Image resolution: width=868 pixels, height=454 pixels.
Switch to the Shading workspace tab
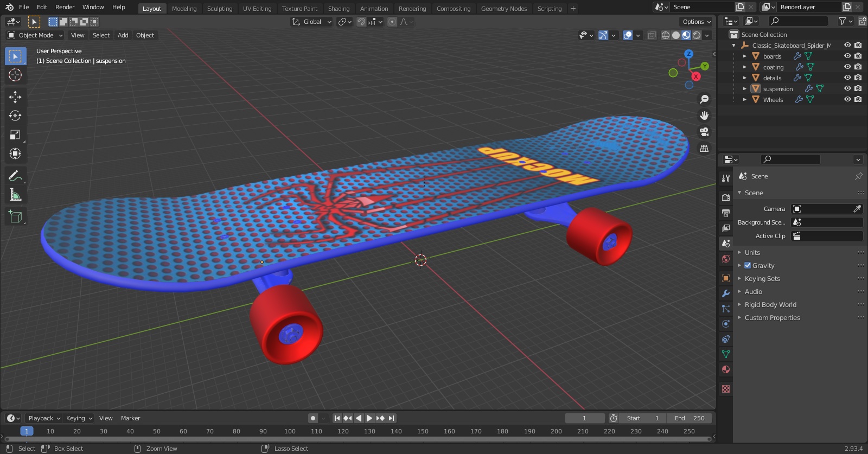(x=339, y=9)
